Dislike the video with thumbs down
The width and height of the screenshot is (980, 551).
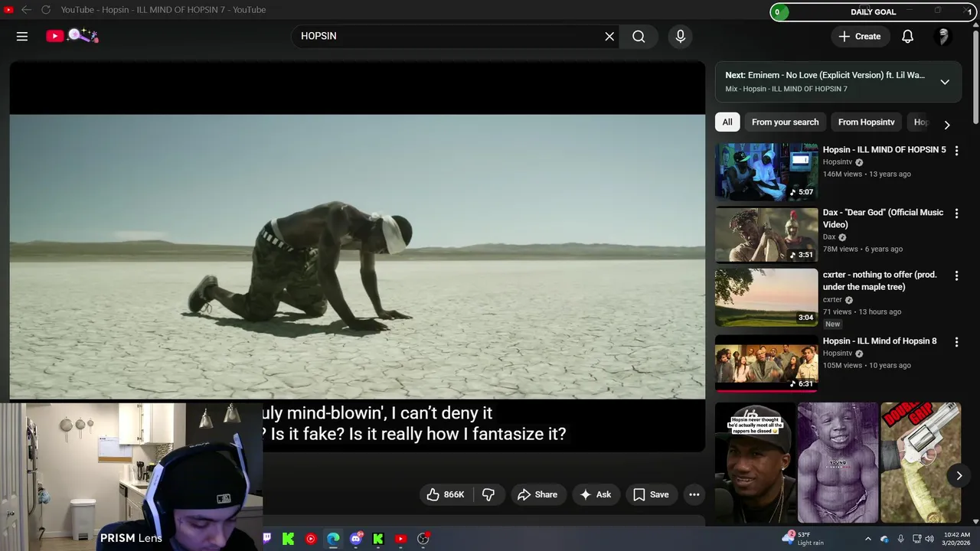488,494
